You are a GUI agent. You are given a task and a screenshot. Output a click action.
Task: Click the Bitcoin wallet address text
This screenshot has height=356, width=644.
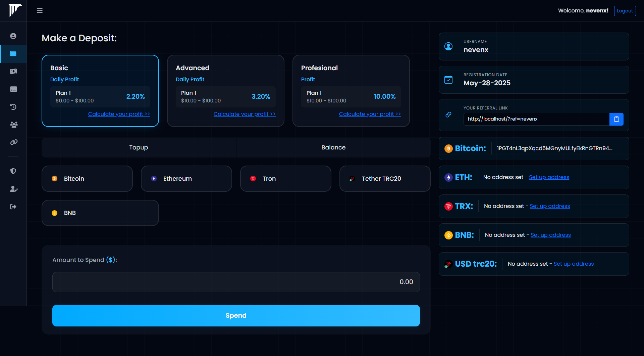pos(555,148)
